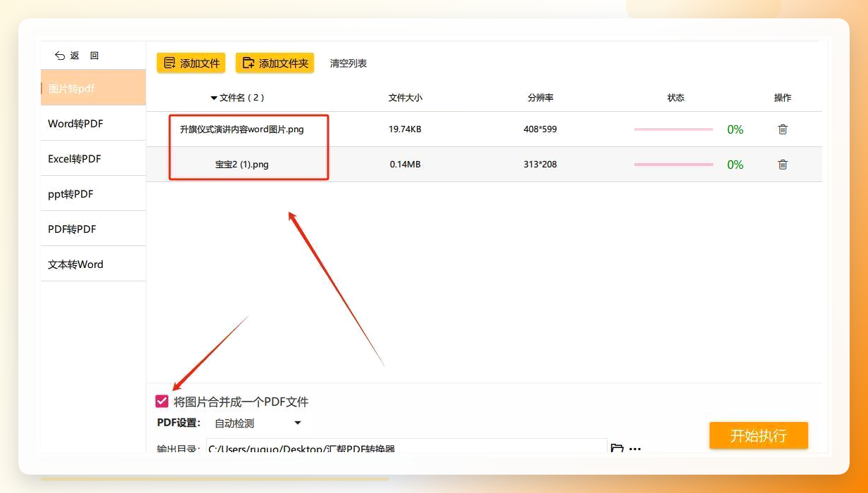Click the 313*208 resolution cell
Viewport: 868px width, 493px height.
(x=541, y=165)
